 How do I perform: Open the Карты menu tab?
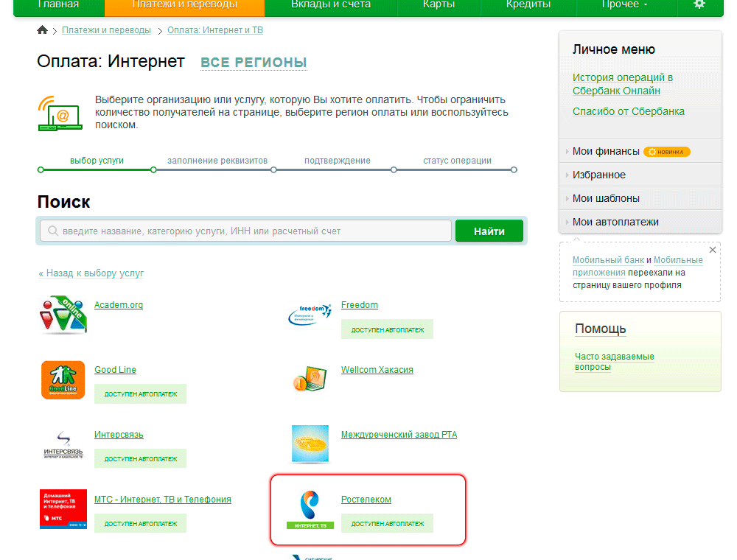tap(439, 4)
